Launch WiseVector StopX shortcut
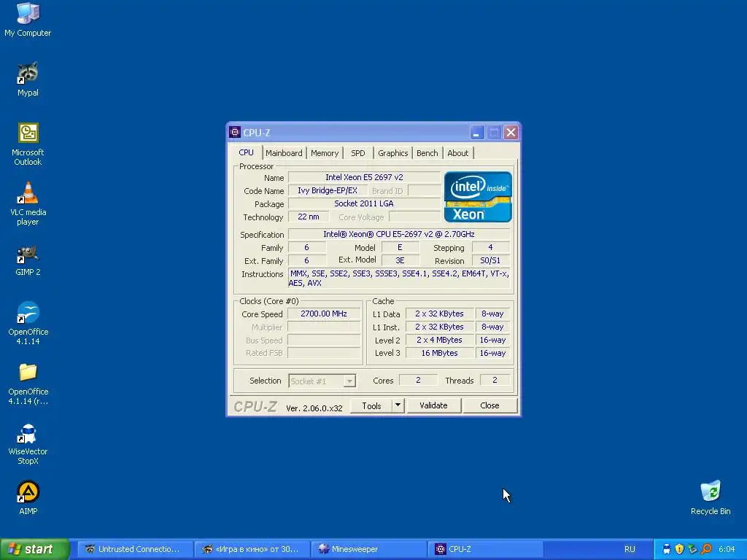The image size is (747, 560). [28, 444]
